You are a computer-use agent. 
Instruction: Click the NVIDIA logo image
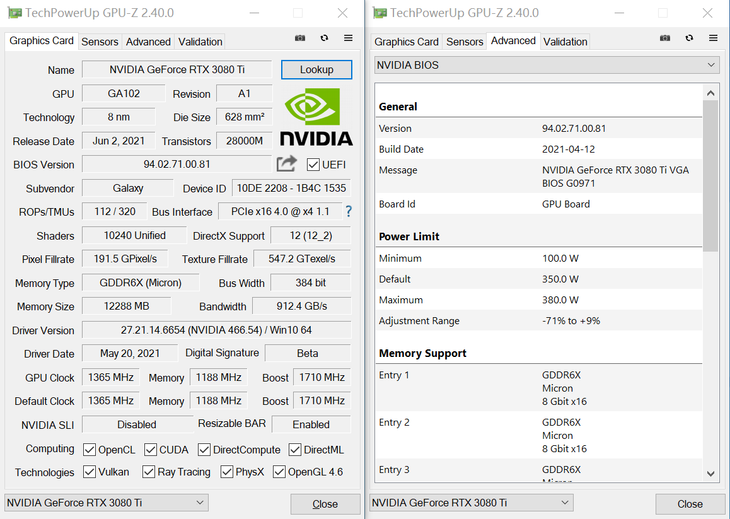coord(316,117)
